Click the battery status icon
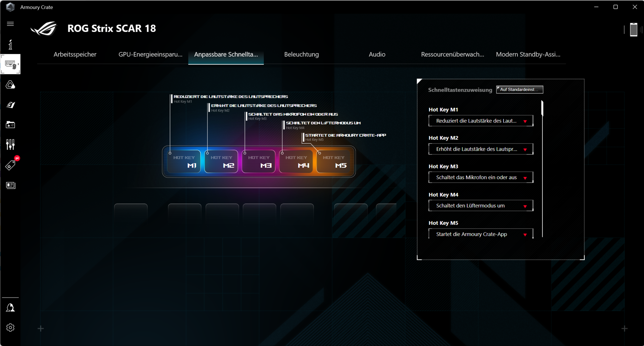 [633, 30]
